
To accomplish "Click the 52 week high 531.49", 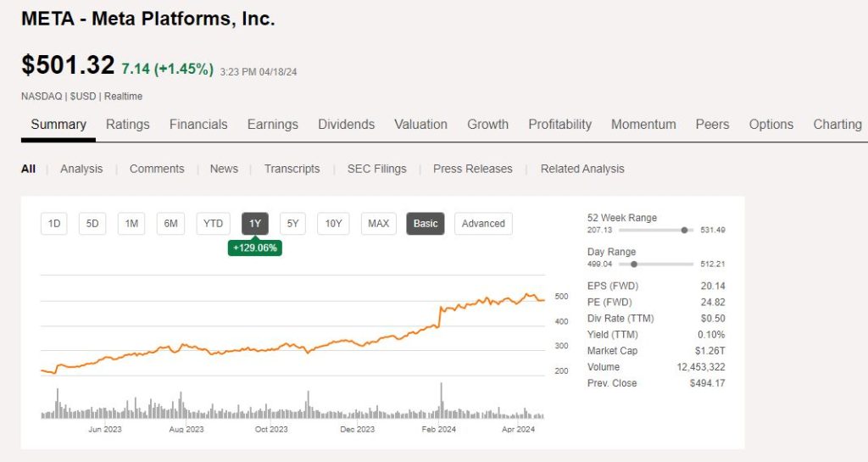I will [712, 231].
